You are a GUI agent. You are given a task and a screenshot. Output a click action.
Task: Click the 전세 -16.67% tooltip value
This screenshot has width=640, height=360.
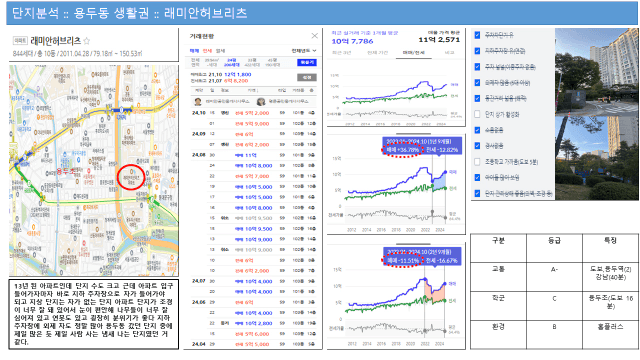pyautogui.click(x=442, y=260)
